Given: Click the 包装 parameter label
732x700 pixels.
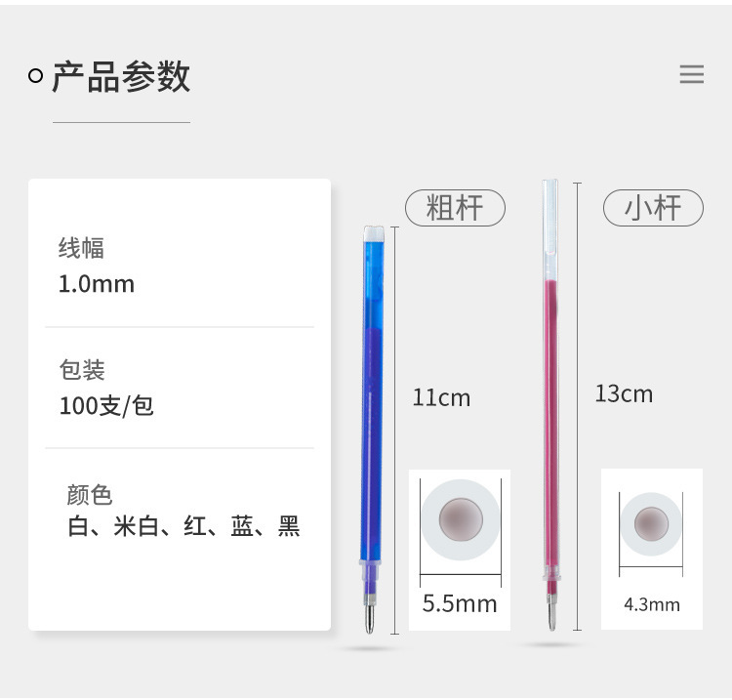Looking at the screenshot, I should coord(81,370).
